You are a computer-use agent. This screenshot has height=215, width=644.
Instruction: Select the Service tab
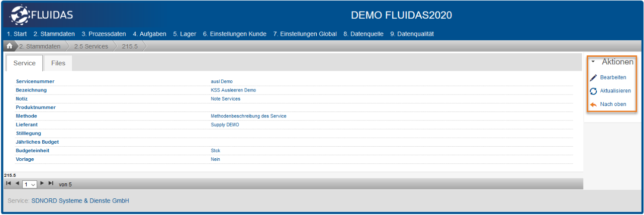(x=24, y=63)
